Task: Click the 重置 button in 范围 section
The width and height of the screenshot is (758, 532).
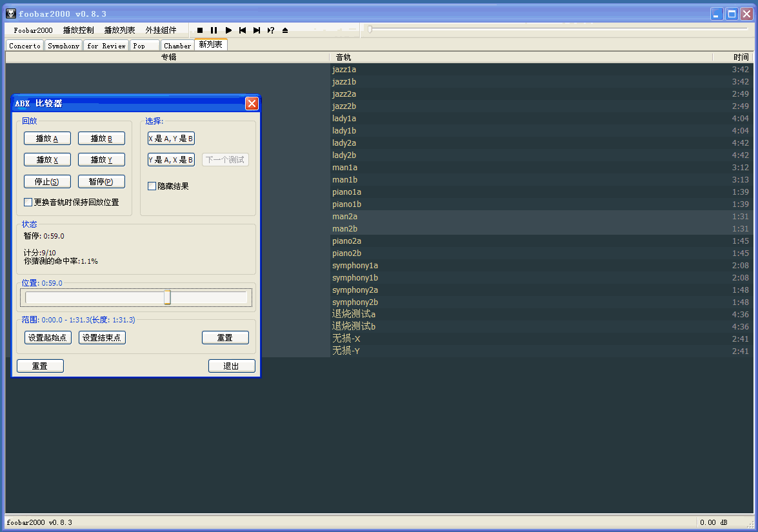Action: pos(225,338)
